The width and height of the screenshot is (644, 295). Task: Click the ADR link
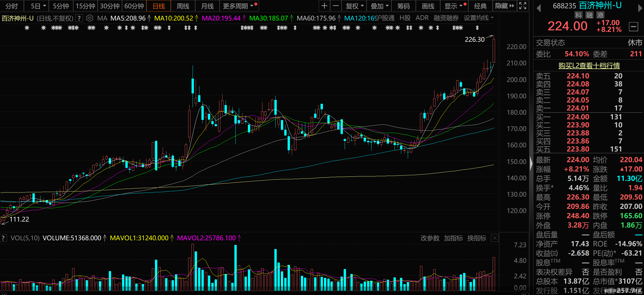pos(422,18)
